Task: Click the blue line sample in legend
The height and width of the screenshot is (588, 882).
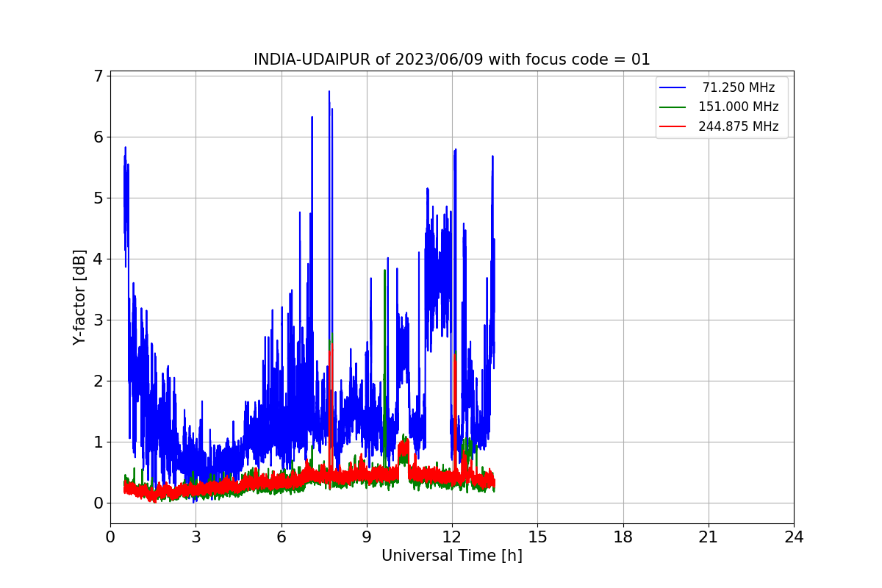Action: [673, 87]
